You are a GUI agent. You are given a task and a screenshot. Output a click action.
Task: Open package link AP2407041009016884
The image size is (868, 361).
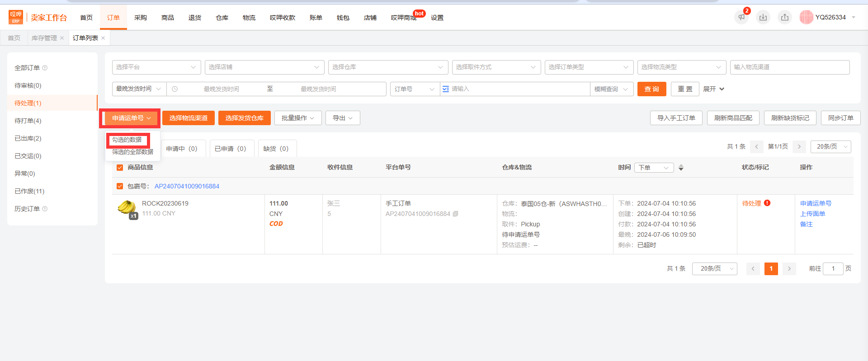pos(187,186)
